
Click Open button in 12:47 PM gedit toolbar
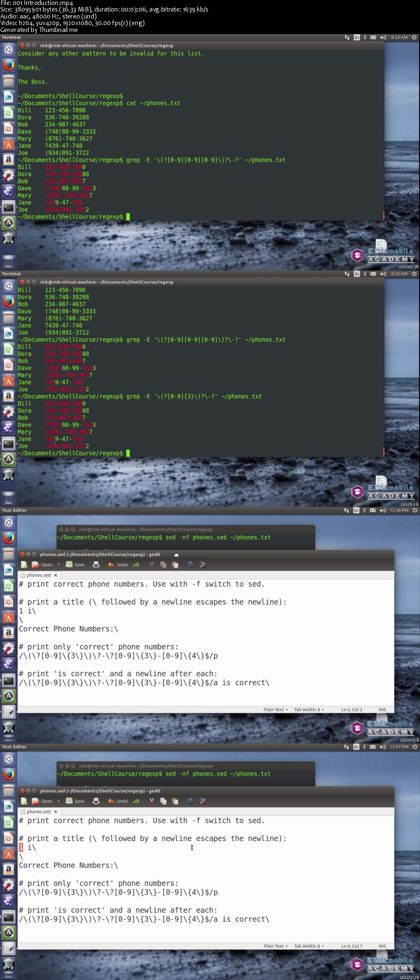click(43, 801)
